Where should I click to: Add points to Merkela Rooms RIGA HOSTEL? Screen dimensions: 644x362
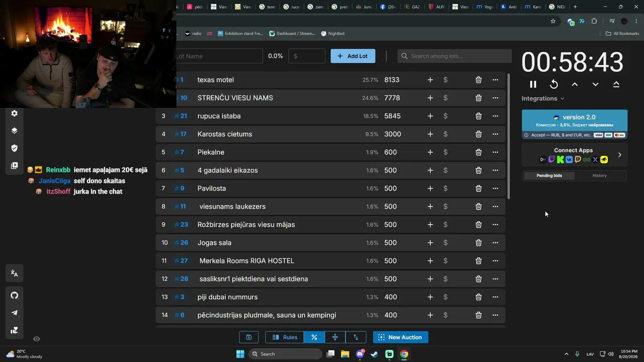tap(430, 261)
